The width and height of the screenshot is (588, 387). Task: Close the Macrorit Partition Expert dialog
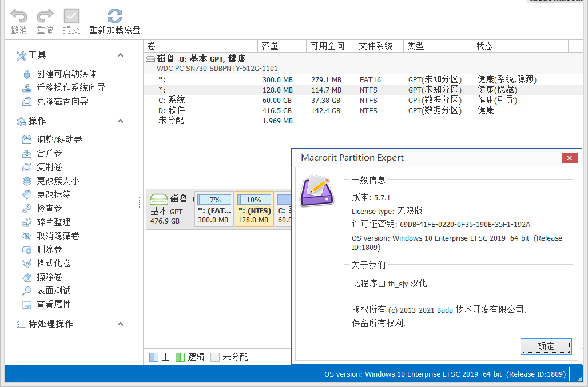[x=569, y=158]
